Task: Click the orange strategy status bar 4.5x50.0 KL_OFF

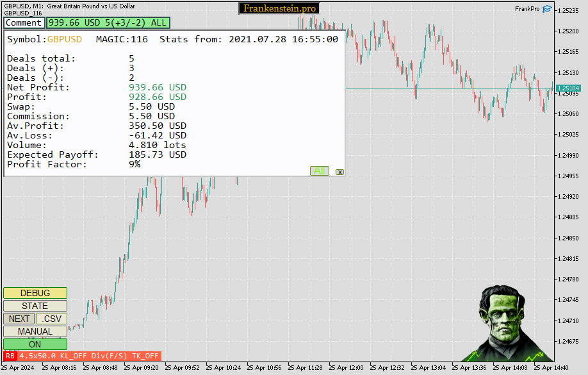Action: (89, 356)
